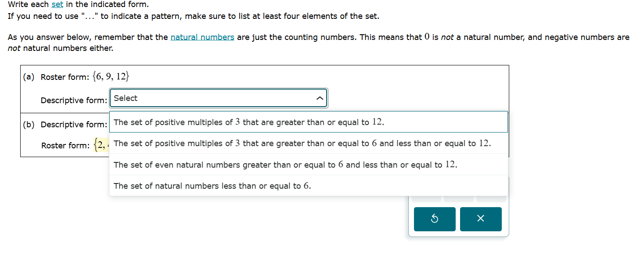Click the undo icon in the answer palette

point(434,219)
